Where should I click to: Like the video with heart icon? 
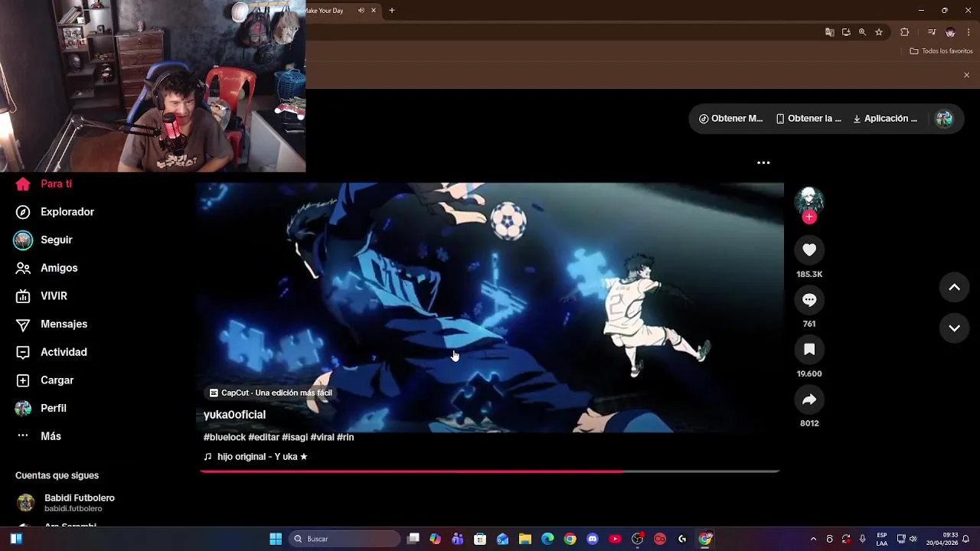(809, 249)
